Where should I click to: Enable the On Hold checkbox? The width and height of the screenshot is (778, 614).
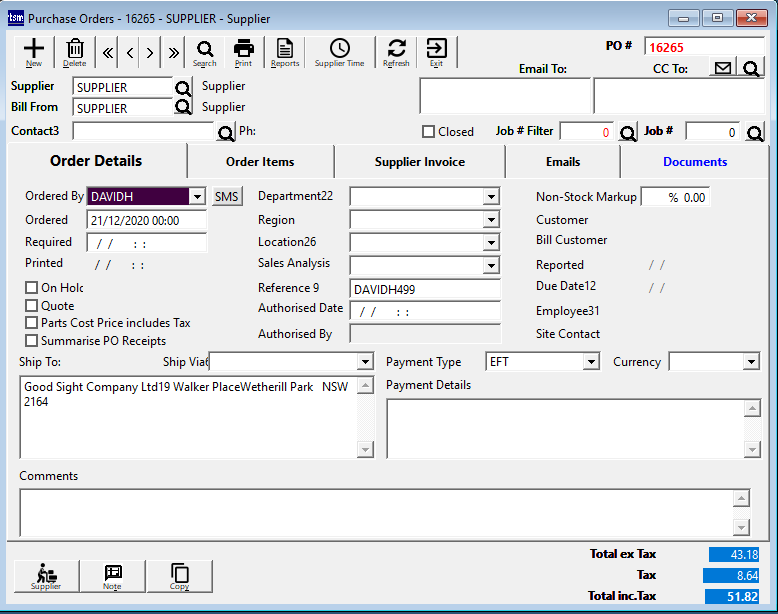pyautogui.click(x=32, y=288)
